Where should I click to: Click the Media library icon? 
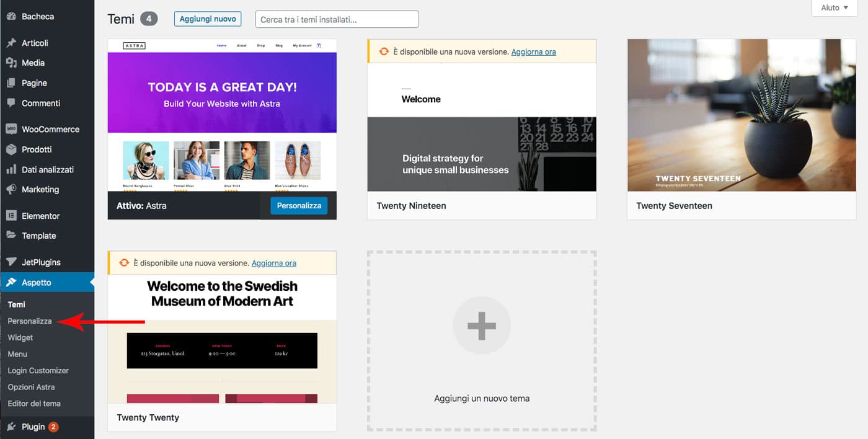pyautogui.click(x=11, y=63)
